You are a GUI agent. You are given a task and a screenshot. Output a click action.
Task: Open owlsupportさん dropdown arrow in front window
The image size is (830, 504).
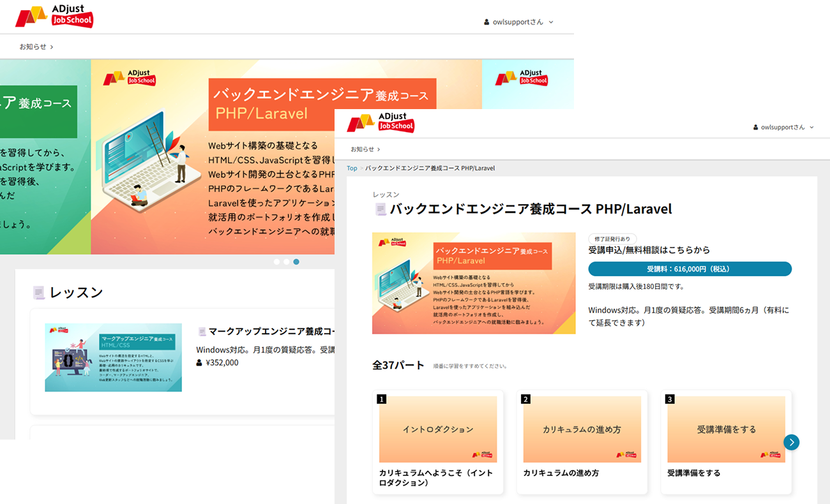(x=812, y=128)
